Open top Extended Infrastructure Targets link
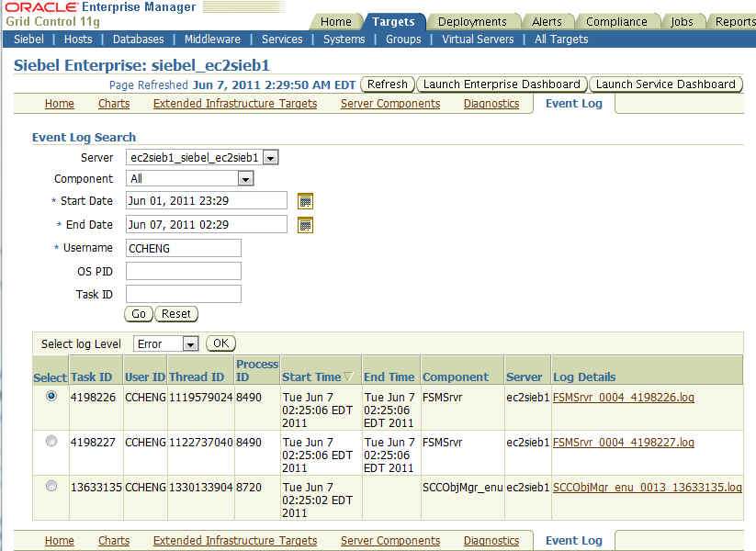756x551 pixels. tap(235, 104)
